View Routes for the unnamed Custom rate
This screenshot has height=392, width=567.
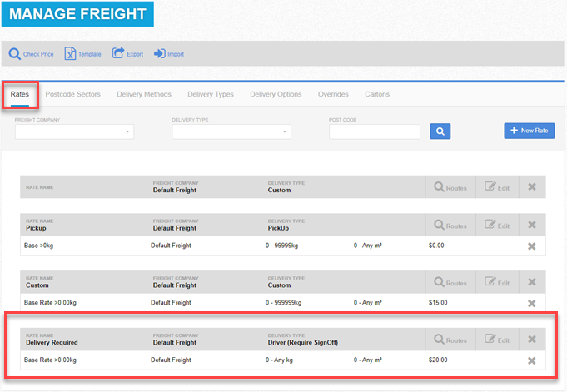450,187
